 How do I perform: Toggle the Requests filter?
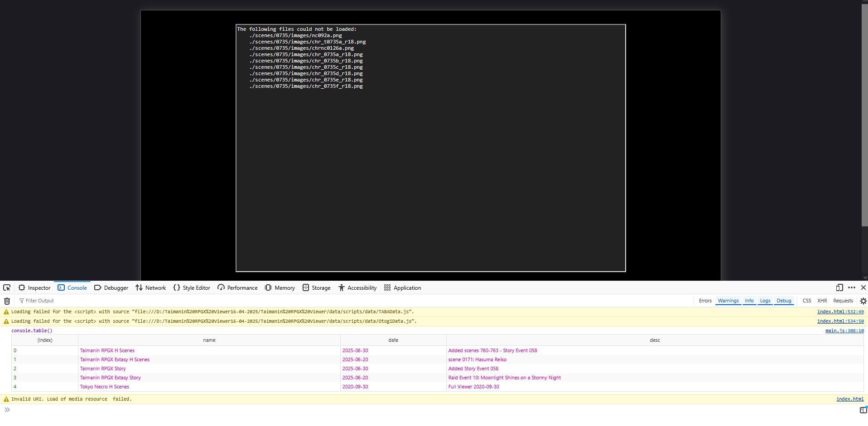pyautogui.click(x=843, y=301)
